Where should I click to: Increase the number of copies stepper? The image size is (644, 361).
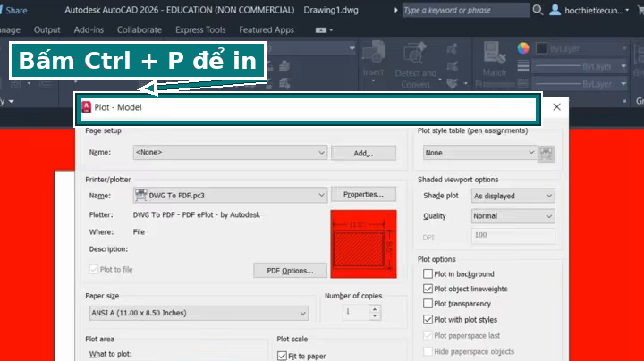click(375, 309)
